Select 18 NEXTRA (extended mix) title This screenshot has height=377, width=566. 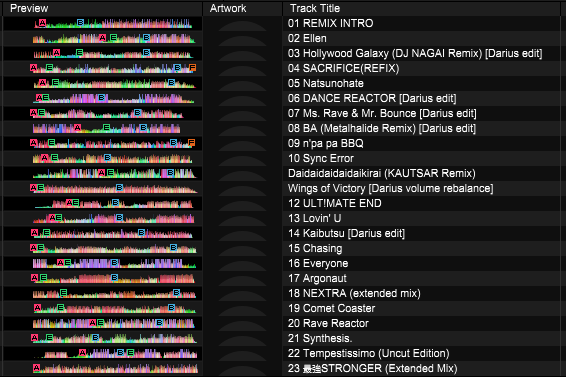(x=354, y=293)
